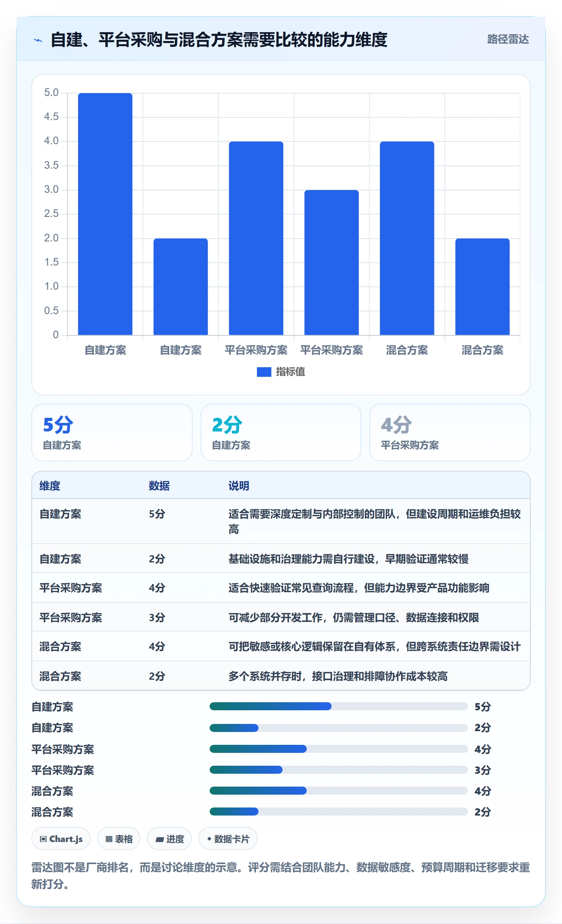Click the 混合方案 progress bar showing 2分
The width and height of the screenshot is (562, 924).
(339, 812)
